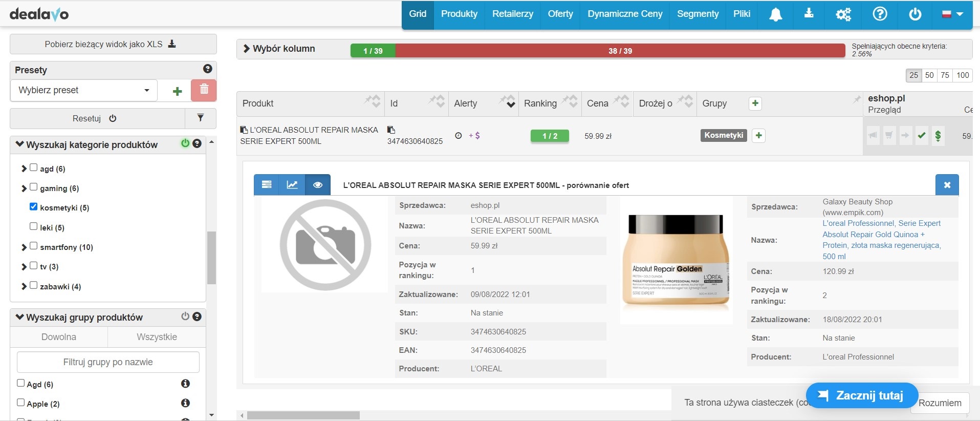Open notifications bell in top navigation

(x=775, y=14)
